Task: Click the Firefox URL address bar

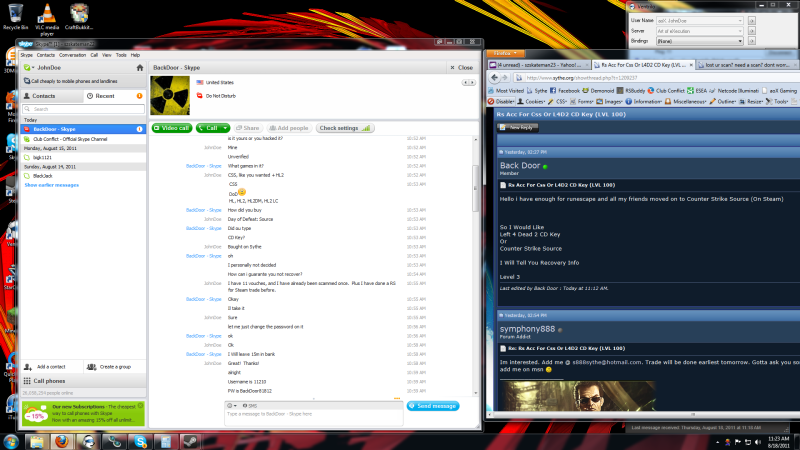Action: [658, 78]
